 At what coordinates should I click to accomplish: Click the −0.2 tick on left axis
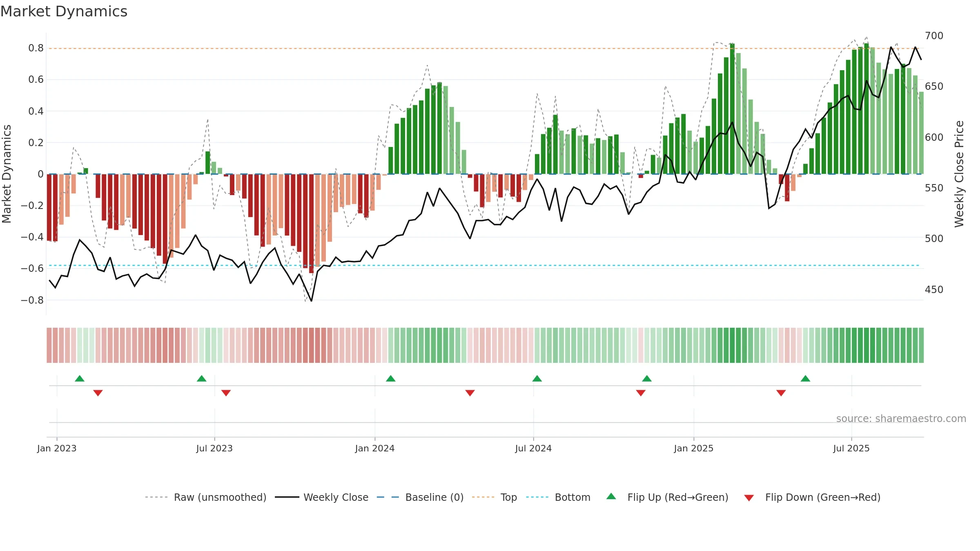[32, 205]
